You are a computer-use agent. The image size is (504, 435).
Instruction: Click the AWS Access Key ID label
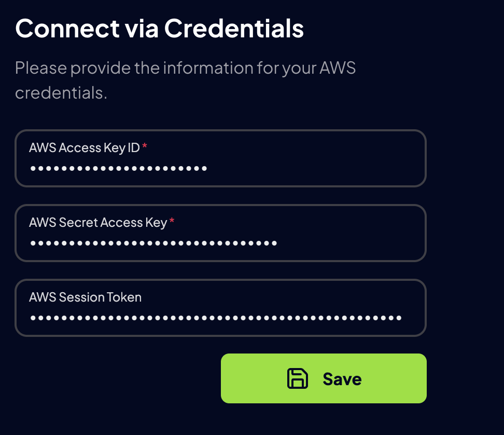coord(84,147)
